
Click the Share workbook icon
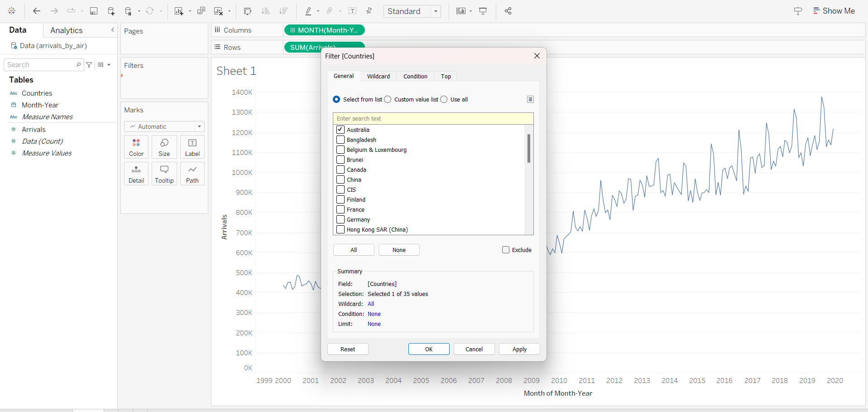(x=508, y=11)
